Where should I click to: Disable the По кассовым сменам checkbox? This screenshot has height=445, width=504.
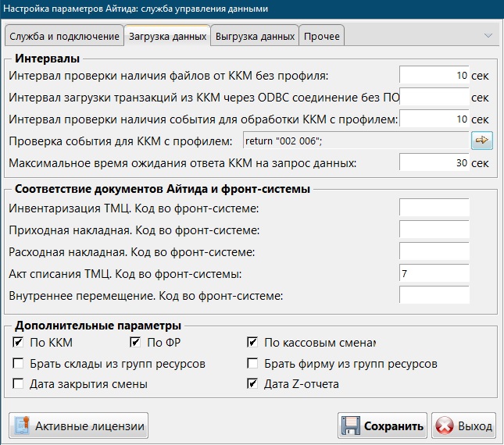click(x=252, y=342)
